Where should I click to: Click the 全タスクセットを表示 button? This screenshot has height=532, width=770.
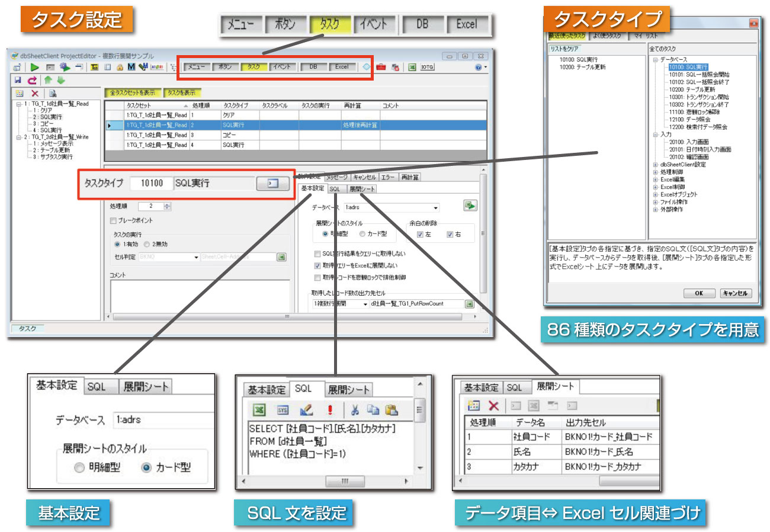coord(133,93)
